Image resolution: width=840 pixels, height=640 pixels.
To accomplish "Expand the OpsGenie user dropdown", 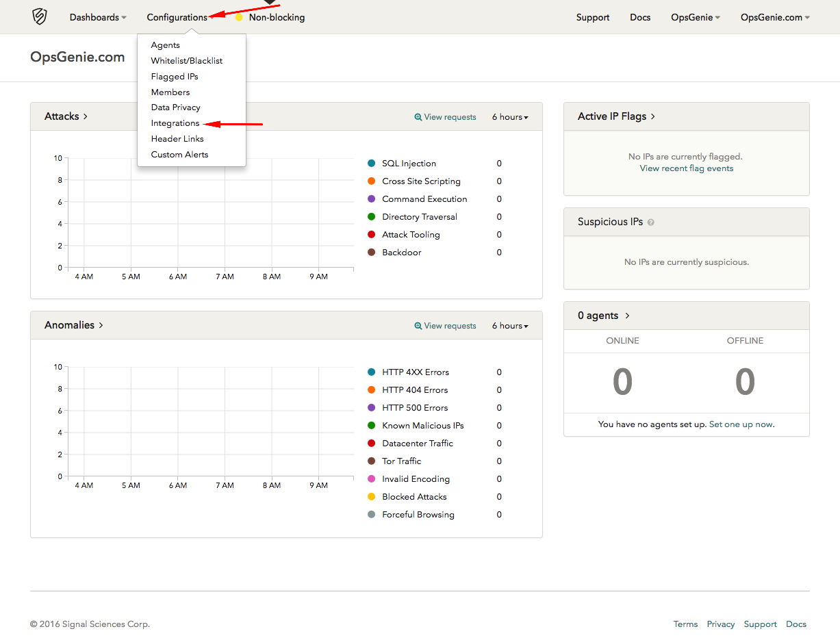I will (x=696, y=18).
